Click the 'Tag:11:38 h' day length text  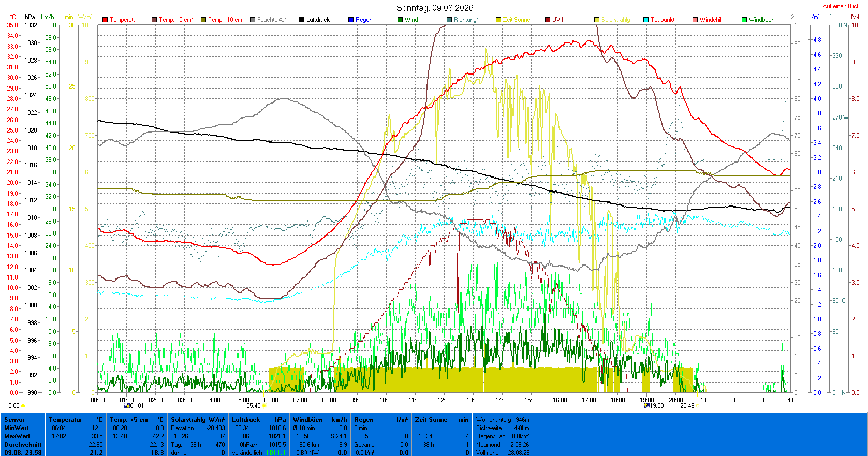tap(186, 445)
